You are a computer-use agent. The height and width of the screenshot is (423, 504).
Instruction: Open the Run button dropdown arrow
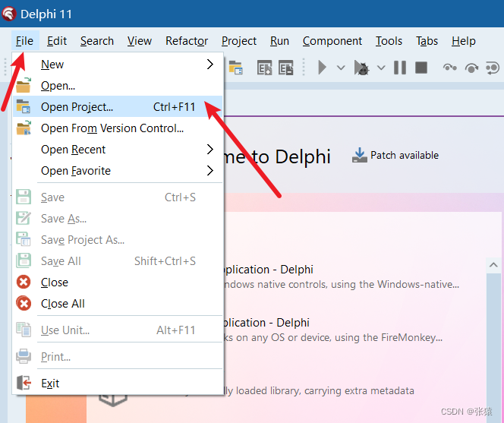(x=341, y=68)
